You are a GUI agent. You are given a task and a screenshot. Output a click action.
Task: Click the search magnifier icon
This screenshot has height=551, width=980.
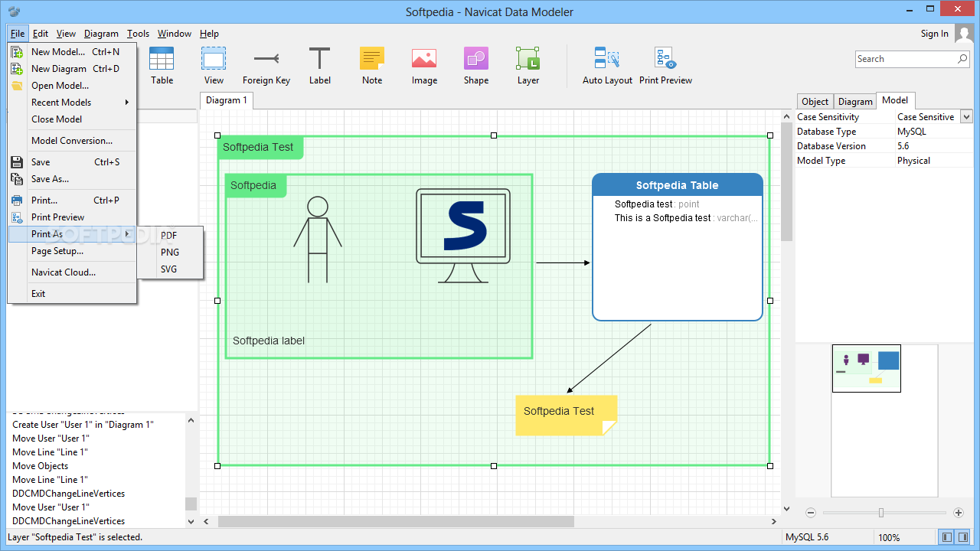pos(962,59)
